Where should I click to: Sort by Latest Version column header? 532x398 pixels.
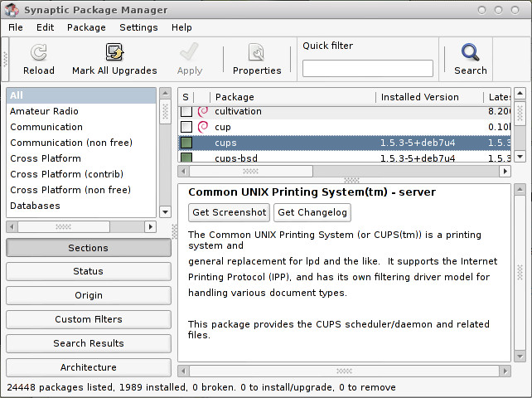coord(497,97)
